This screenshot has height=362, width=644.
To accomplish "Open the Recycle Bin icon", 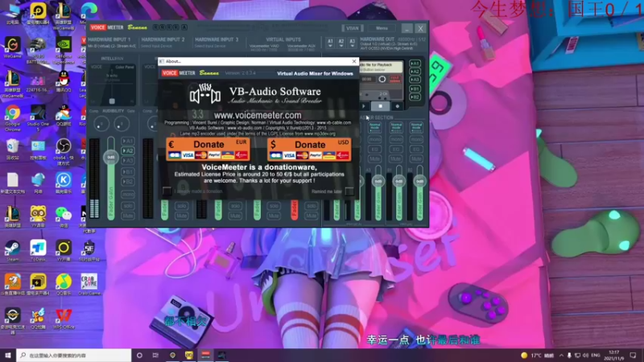I will pyautogui.click(x=12, y=148).
